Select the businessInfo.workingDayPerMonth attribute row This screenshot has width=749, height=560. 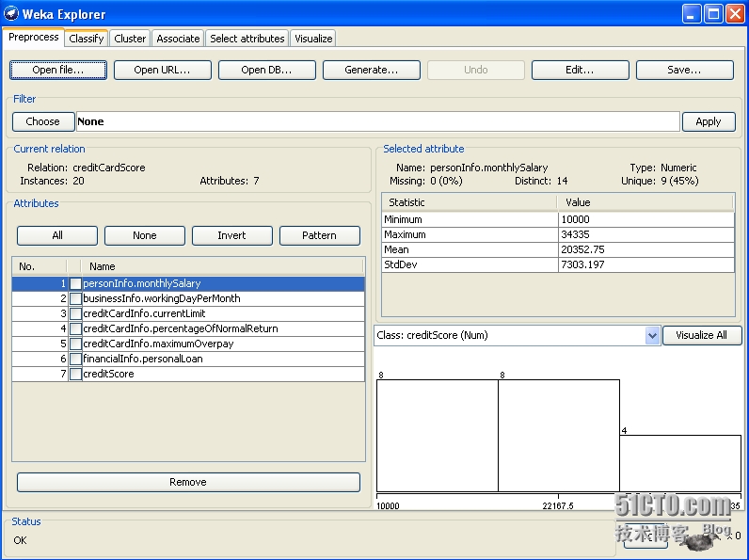(188, 298)
